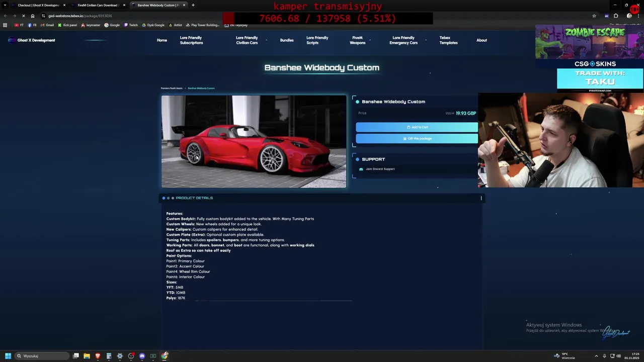Click the Wyszukaj taskbar search box
This screenshot has width=644, height=362.
click(x=42, y=356)
